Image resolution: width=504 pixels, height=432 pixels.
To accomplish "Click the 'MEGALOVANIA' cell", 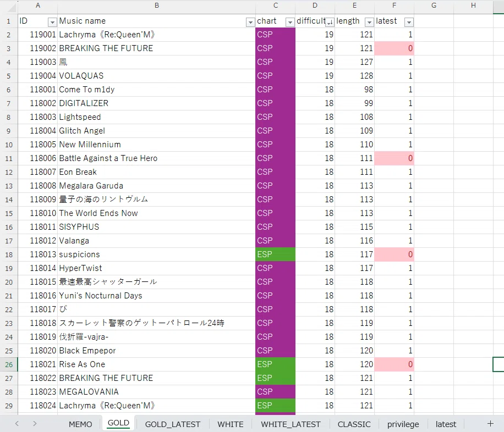I will 156,392.
